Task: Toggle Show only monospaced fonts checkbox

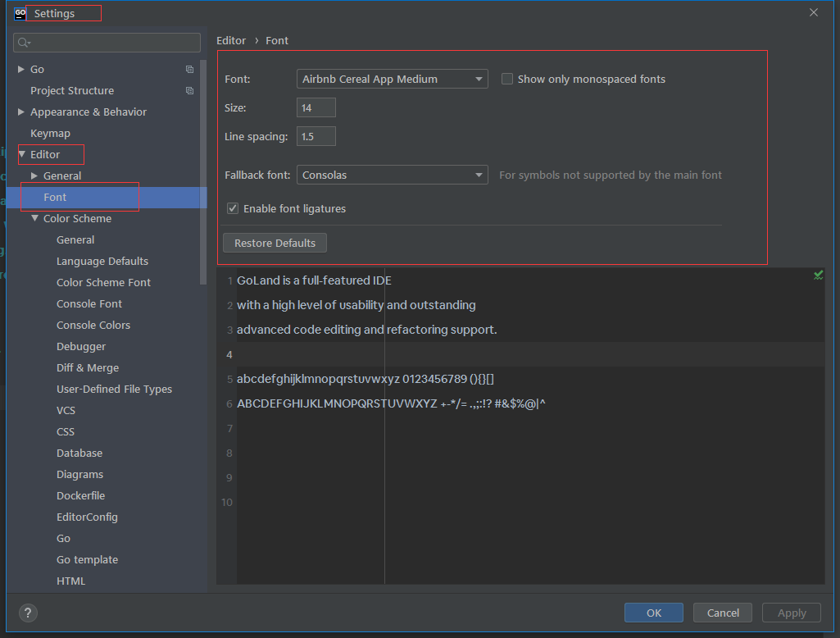Action: (x=507, y=80)
